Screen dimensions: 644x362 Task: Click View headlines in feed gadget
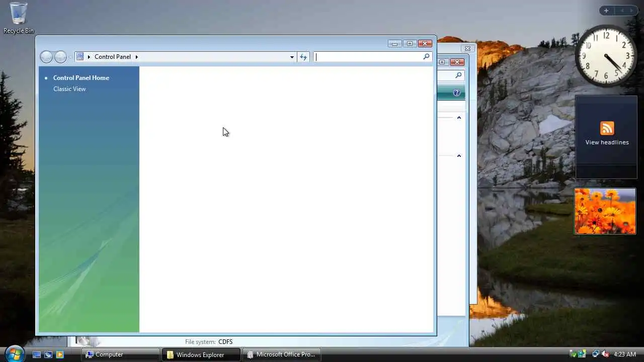tap(607, 142)
